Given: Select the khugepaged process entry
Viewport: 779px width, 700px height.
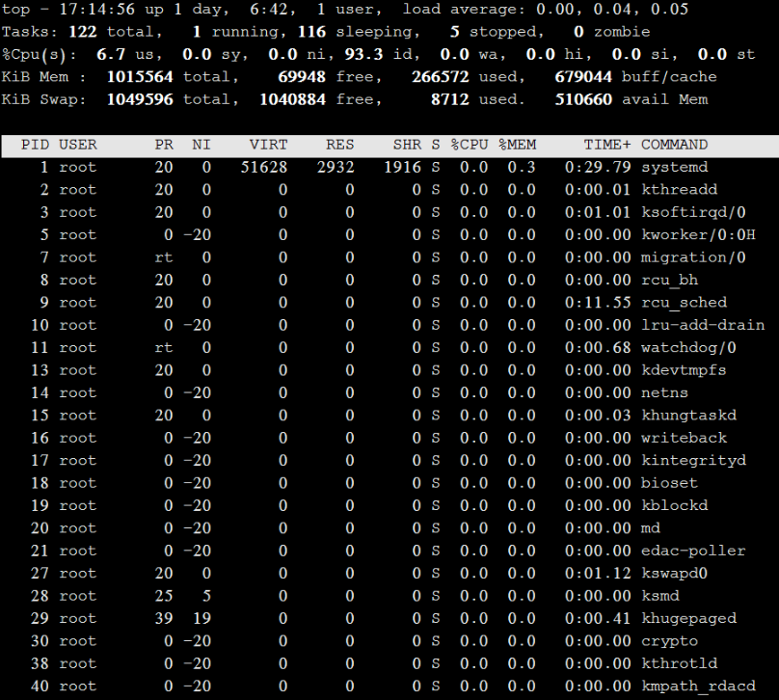Looking at the screenshot, I should [386, 618].
